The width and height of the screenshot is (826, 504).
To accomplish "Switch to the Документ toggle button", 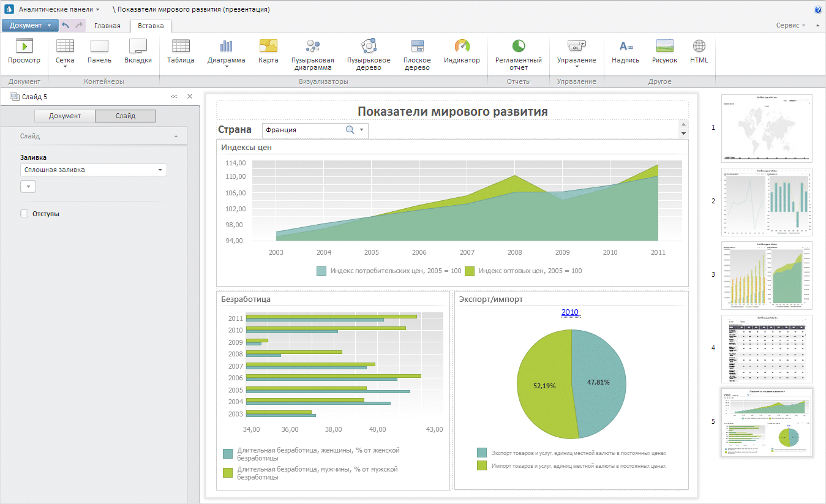I will [65, 116].
